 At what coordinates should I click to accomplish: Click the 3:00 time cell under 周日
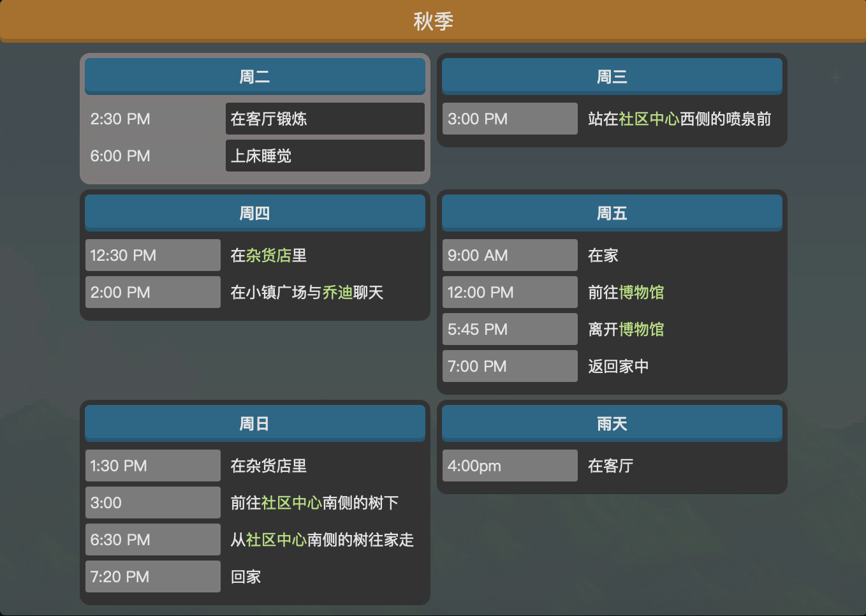pos(153,502)
